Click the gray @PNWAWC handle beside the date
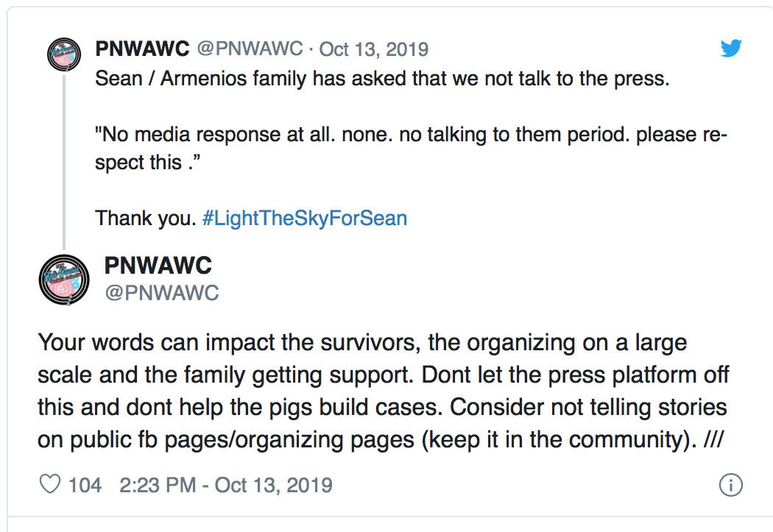This screenshot has width=773, height=532. [250, 49]
